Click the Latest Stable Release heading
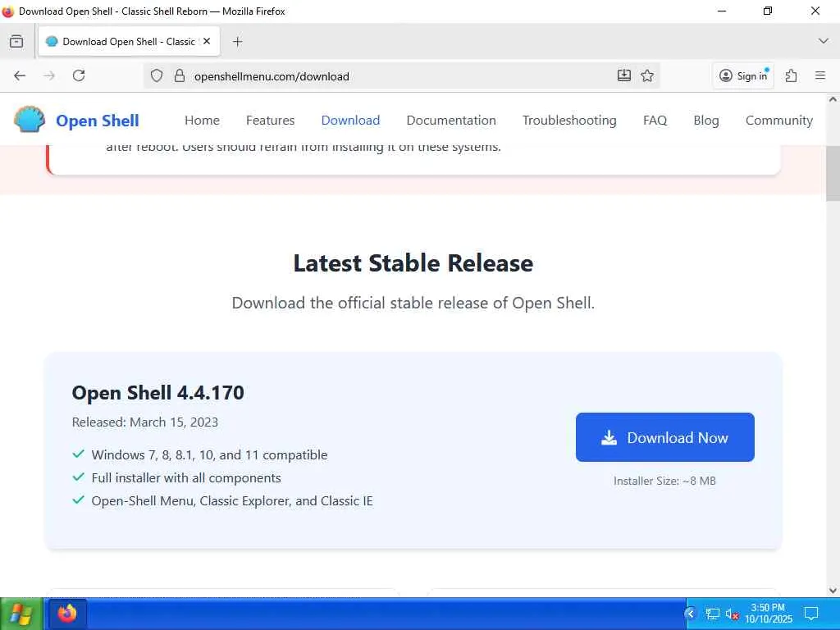The image size is (840, 630). pyautogui.click(x=413, y=263)
